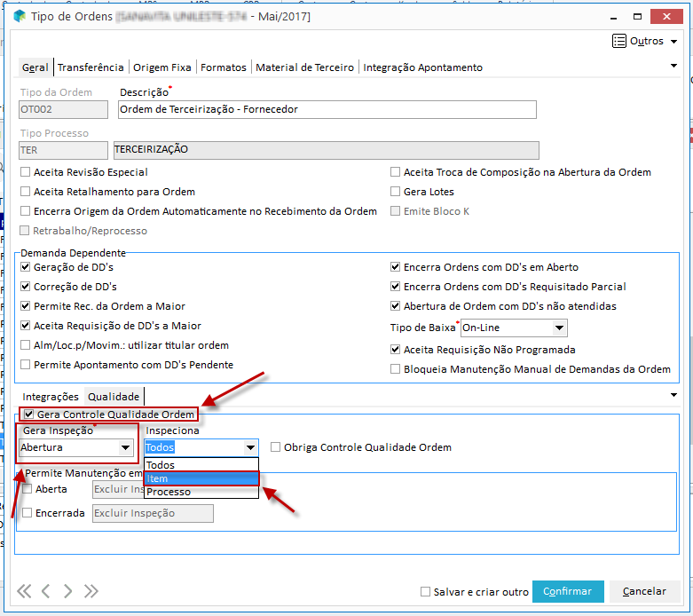The width and height of the screenshot is (693, 616).
Task: Open Gera Inspeção Abertura dropdown
Action: (x=125, y=447)
